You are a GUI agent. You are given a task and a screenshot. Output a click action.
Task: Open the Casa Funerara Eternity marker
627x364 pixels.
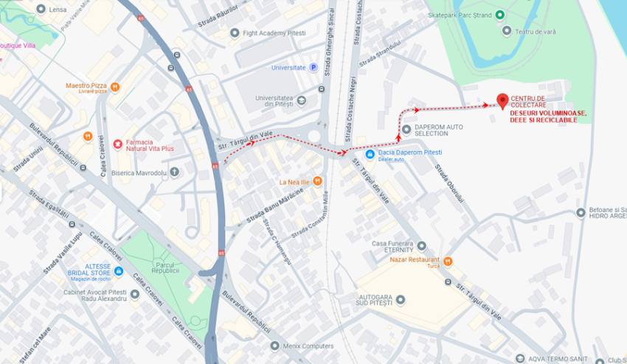[421, 245]
